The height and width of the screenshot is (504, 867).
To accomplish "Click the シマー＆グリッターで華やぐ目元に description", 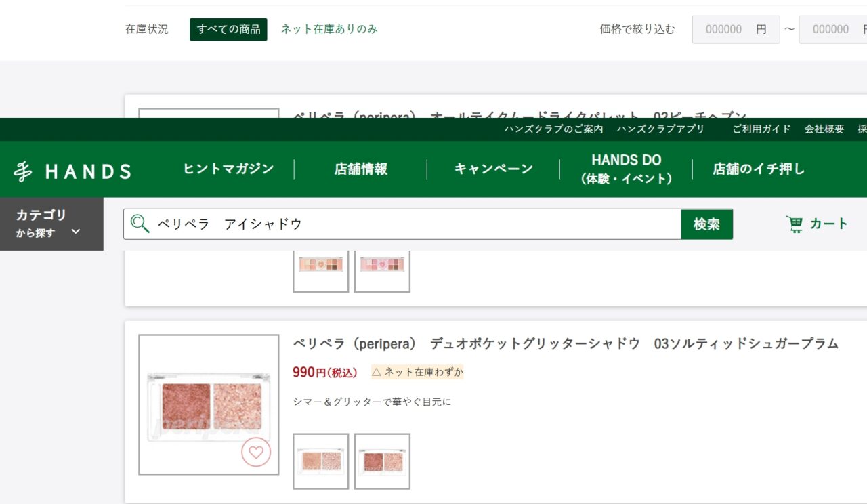I will [x=372, y=402].
